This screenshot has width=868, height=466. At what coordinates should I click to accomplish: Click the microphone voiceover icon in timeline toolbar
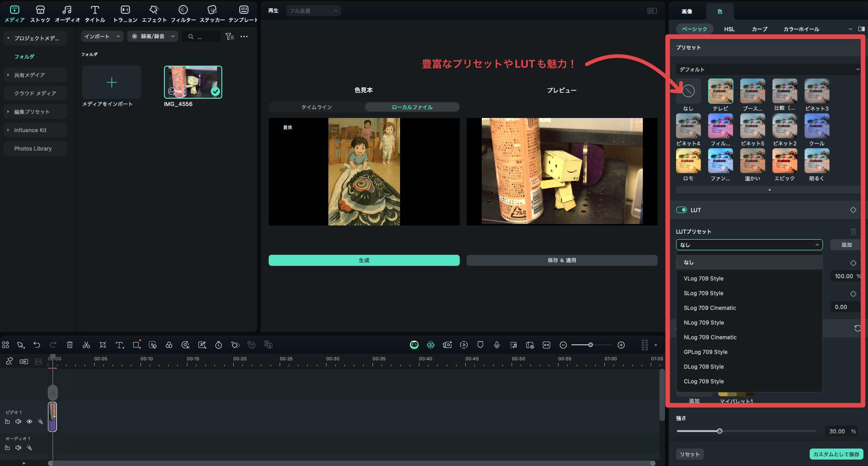497,345
